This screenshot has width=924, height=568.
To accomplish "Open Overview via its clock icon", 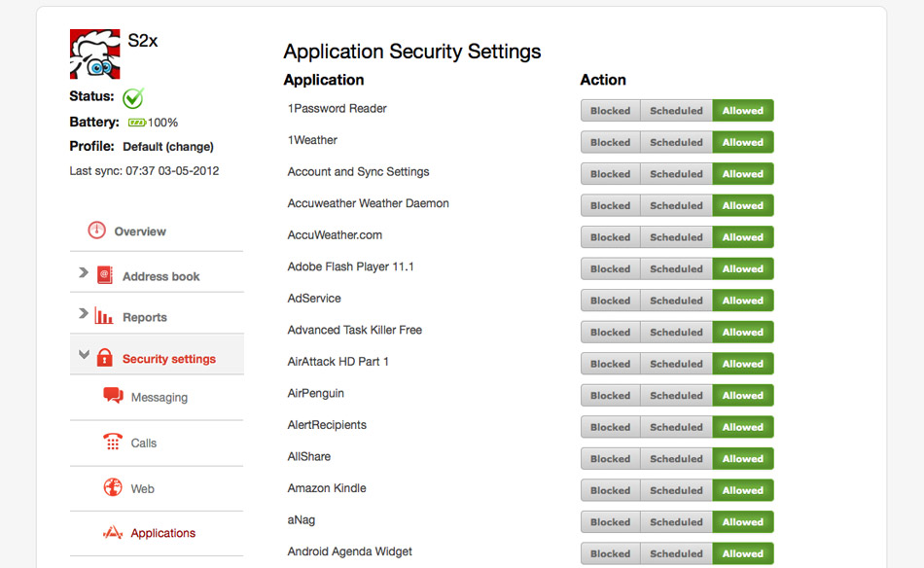I will 96,231.
